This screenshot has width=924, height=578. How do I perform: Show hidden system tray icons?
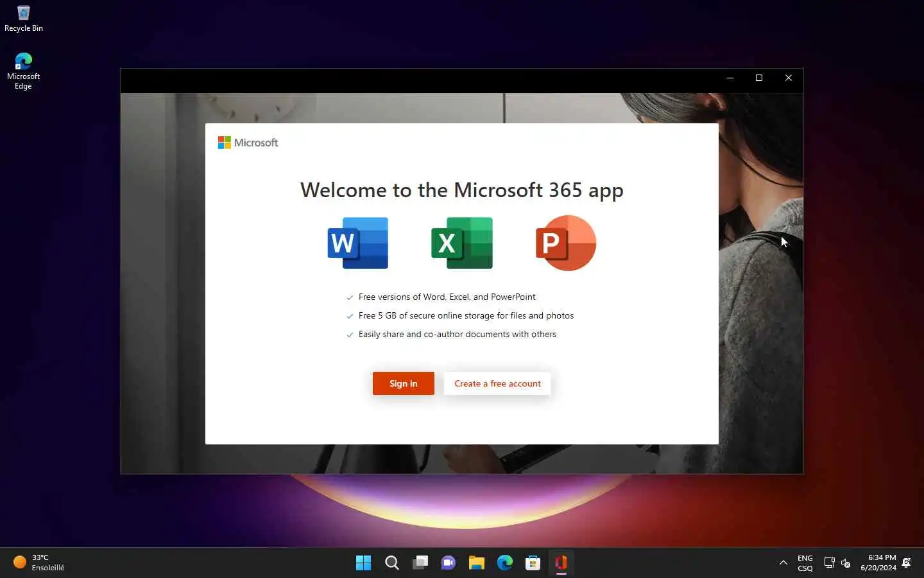pyautogui.click(x=783, y=563)
